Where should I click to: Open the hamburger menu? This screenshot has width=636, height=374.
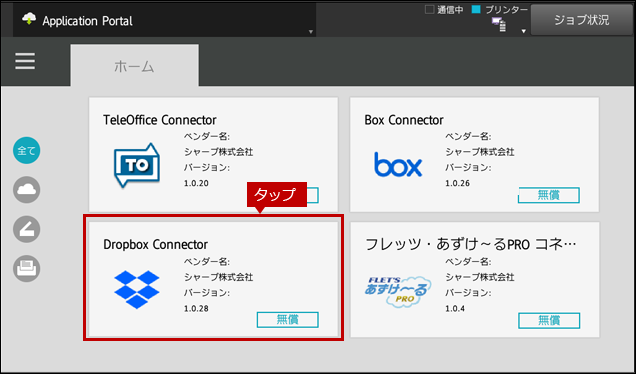(25, 61)
